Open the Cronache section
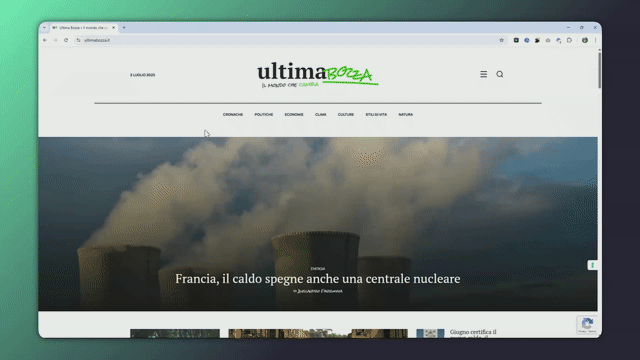This screenshot has height=360, width=640. [233, 115]
